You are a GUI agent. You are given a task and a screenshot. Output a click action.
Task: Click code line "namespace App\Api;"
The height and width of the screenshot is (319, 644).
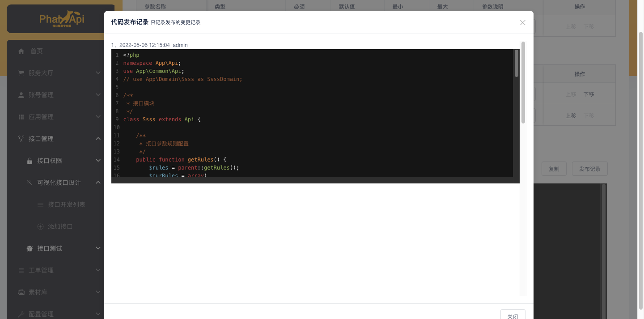[x=152, y=63]
